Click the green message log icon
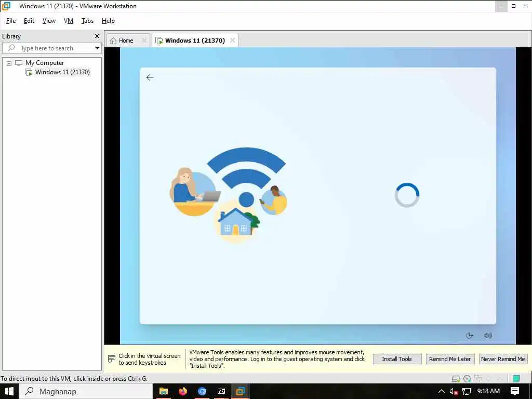The width and height of the screenshot is (532, 399). coord(516,379)
